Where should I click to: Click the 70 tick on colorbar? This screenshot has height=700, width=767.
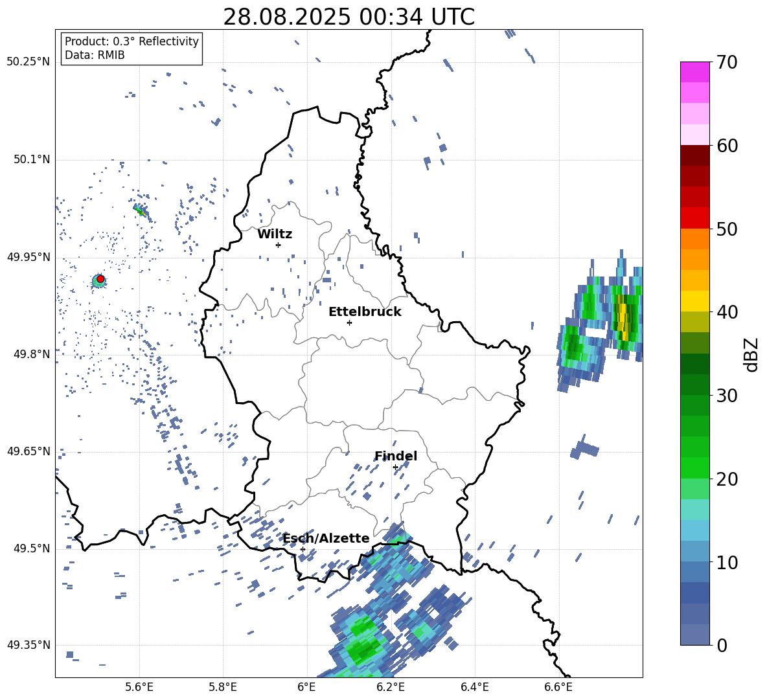click(726, 62)
